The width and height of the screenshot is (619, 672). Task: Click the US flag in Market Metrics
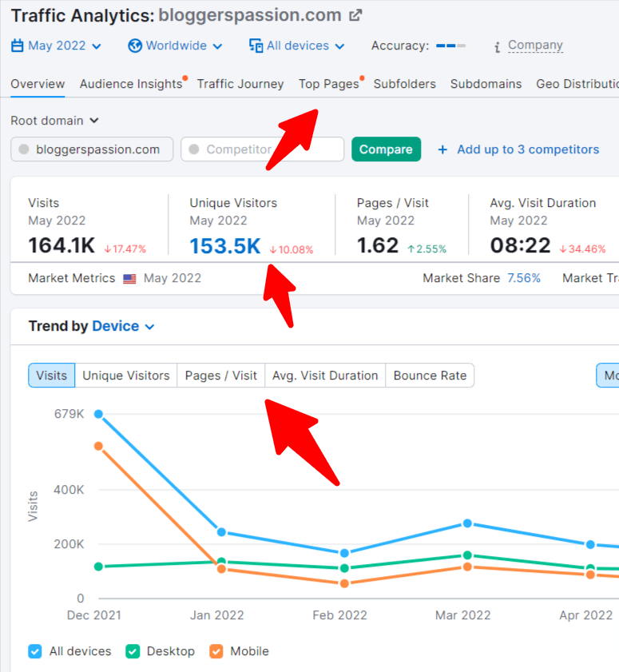tap(129, 279)
